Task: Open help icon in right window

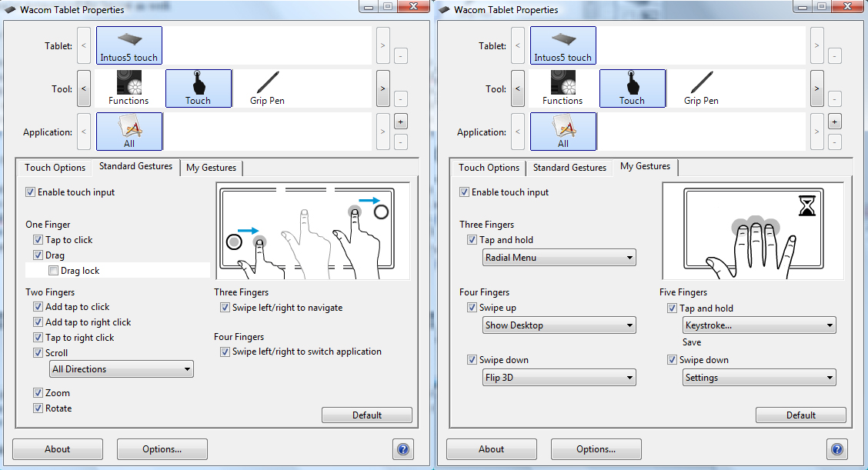Action: [x=837, y=449]
